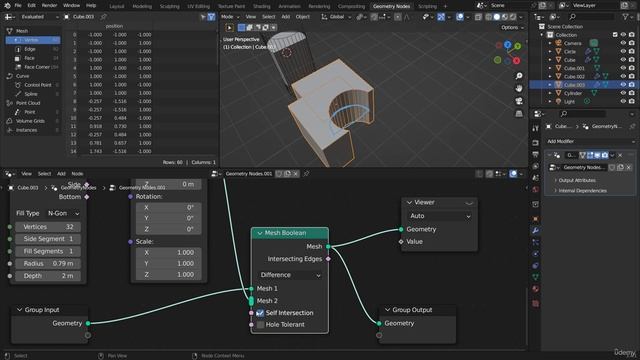Switch to rendered viewport shading
640x360 pixels.
[513, 17]
